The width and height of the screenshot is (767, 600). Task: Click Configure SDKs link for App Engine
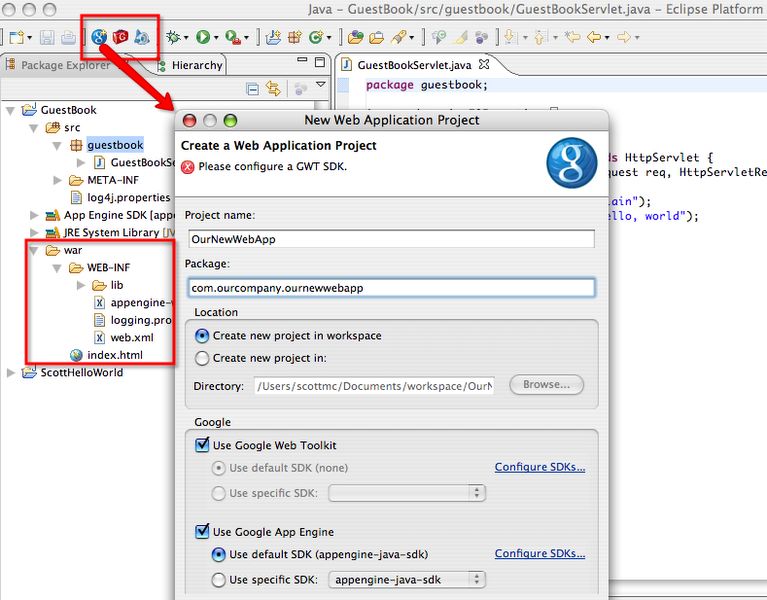(540, 554)
